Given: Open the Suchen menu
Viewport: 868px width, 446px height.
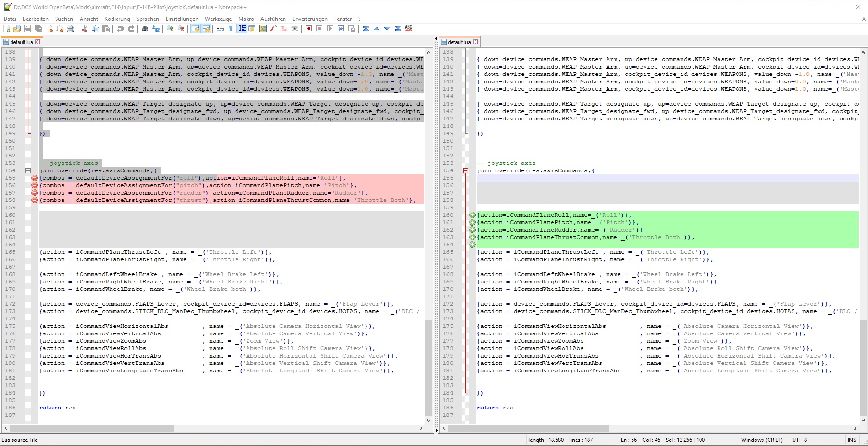Looking at the screenshot, I should point(64,19).
